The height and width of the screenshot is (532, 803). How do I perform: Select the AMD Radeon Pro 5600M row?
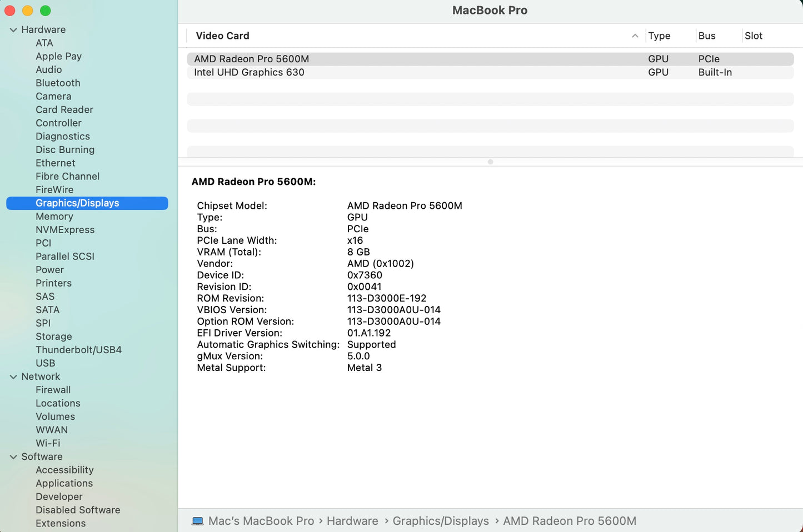pos(251,59)
